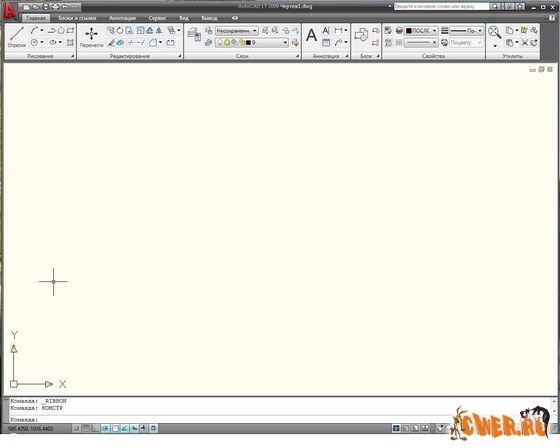The height and width of the screenshot is (448, 560).
Task: Select the Отрезок line tool
Action: point(17,37)
